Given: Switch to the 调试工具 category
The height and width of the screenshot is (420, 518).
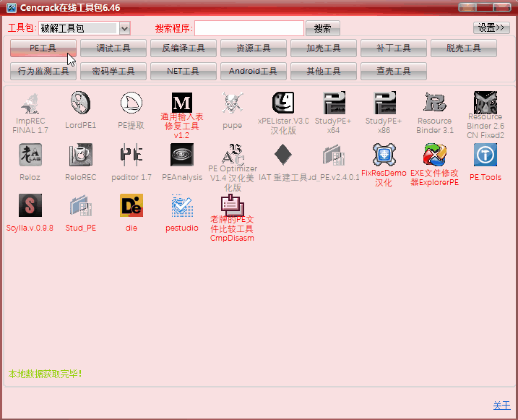Looking at the screenshot, I should pyautogui.click(x=113, y=48).
